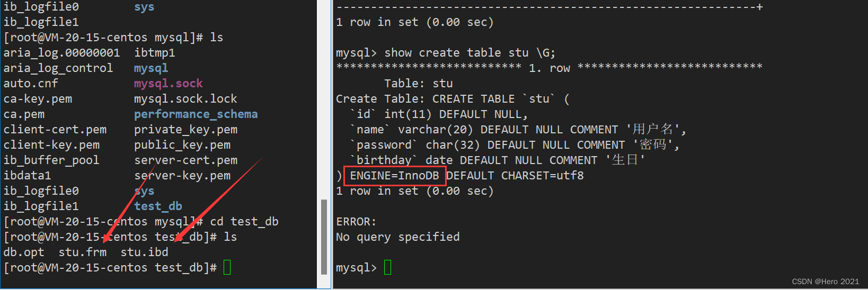Select the stu.ibd file name
Viewport: 868px width, 290px height.
pyautogui.click(x=145, y=252)
